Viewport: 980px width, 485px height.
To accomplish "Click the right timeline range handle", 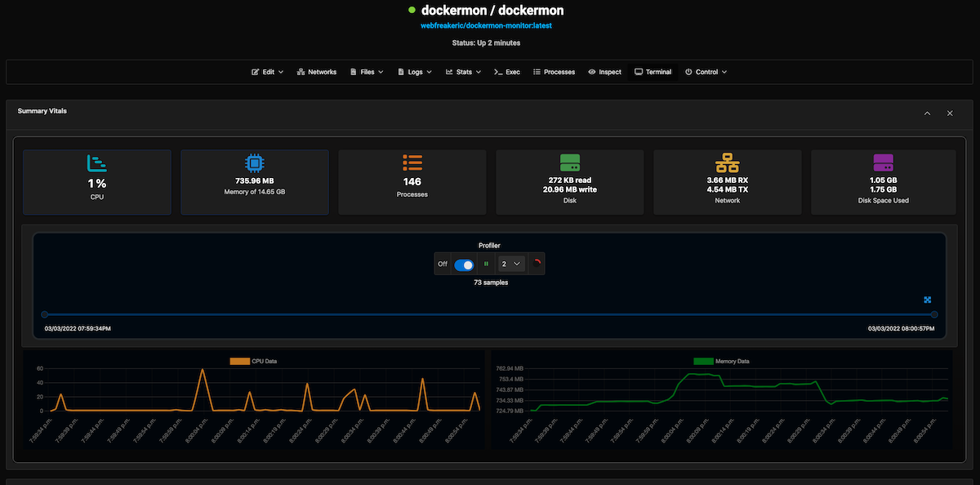I will click(934, 314).
